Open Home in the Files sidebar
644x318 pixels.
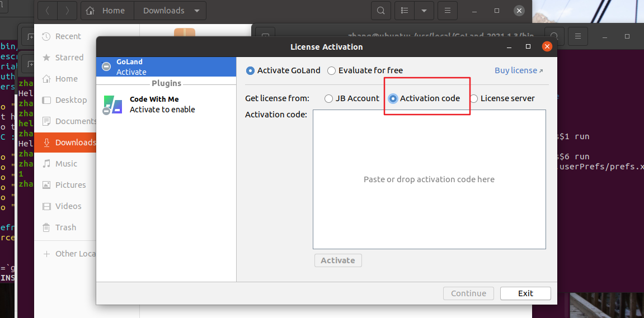(x=66, y=79)
